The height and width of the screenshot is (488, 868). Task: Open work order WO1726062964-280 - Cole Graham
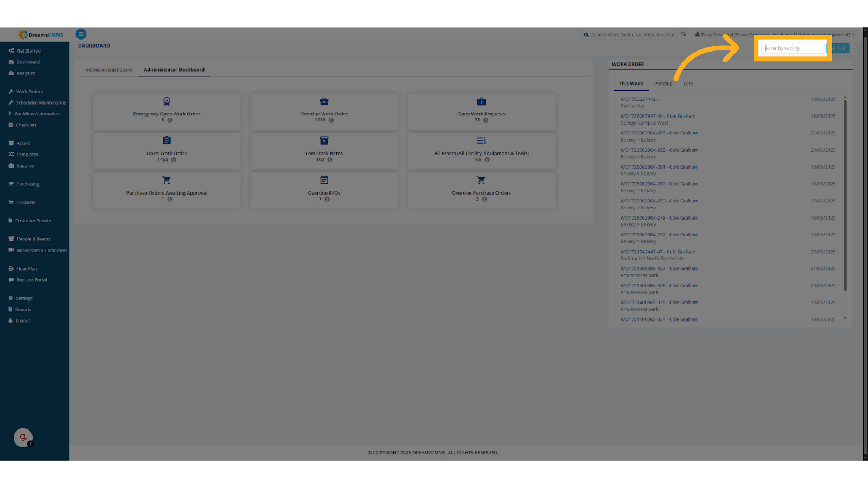pos(659,184)
